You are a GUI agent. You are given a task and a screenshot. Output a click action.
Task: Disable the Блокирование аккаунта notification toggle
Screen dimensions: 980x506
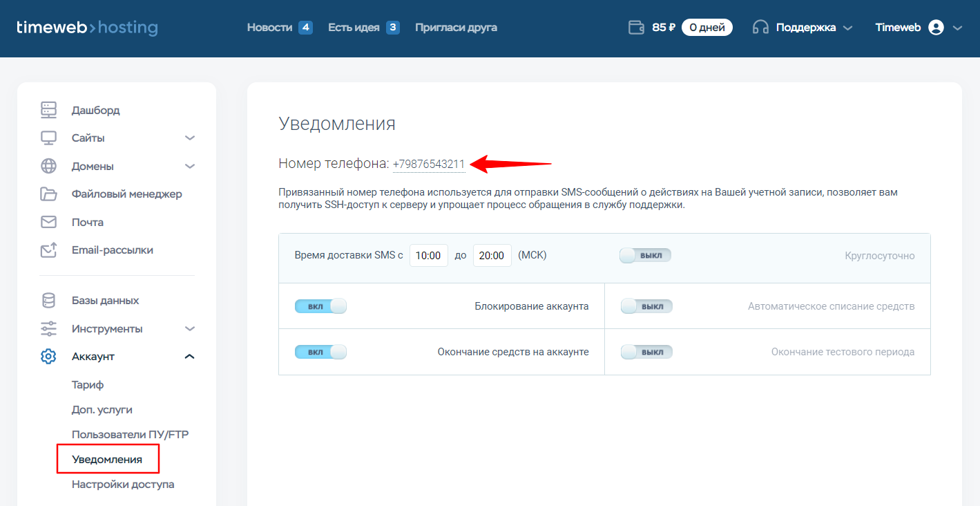point(320,306)
